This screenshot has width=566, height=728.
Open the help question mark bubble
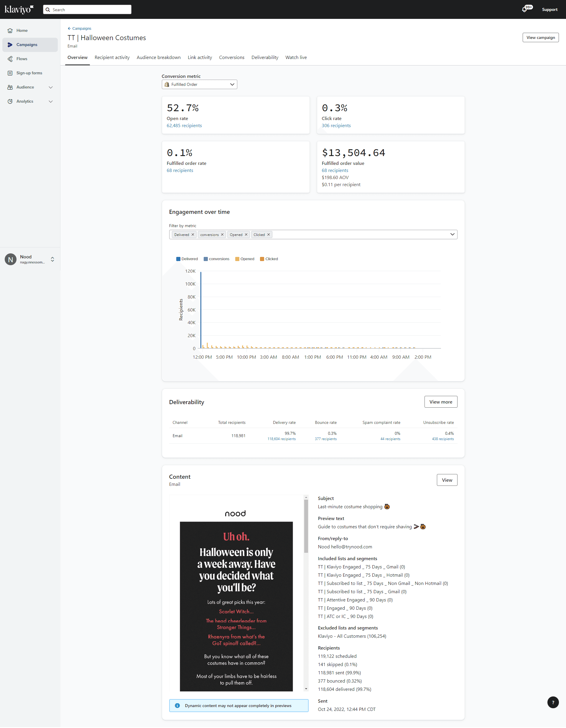click(553, 702)
